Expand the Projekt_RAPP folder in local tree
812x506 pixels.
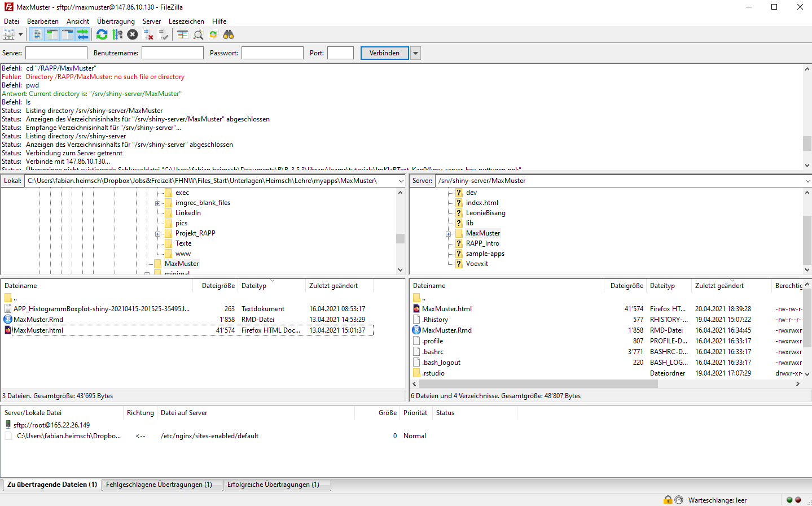158,234
